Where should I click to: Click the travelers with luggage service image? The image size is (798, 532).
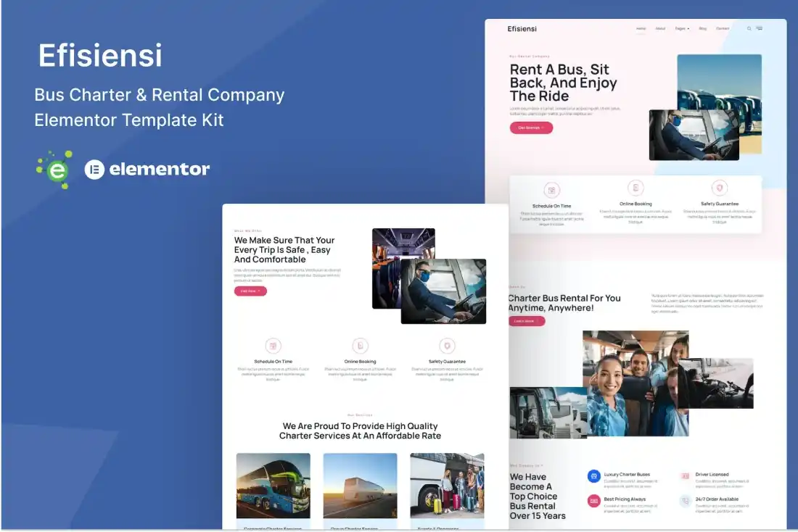coord(447,486)
